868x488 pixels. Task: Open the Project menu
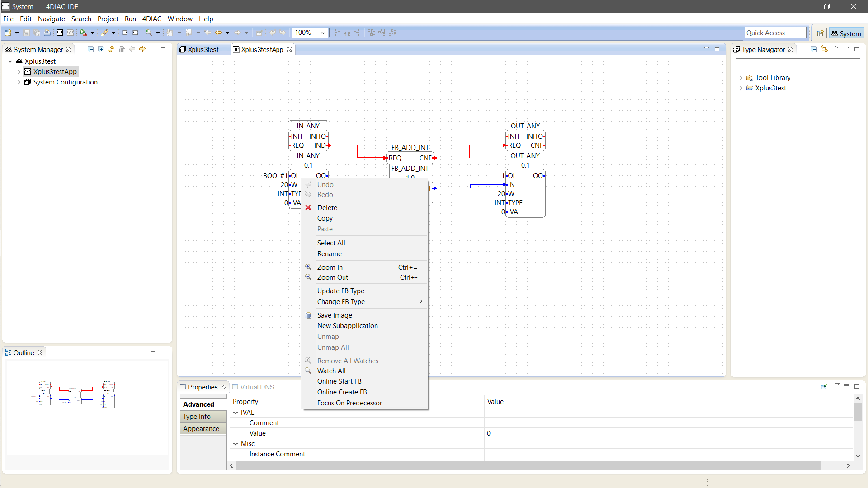point(108,19)
